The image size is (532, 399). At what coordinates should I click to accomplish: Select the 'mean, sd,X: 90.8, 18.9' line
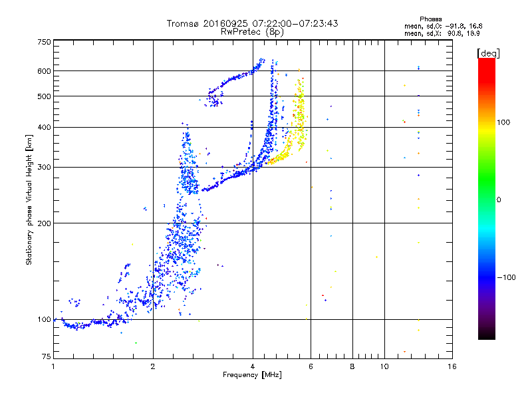coord(442,34)
